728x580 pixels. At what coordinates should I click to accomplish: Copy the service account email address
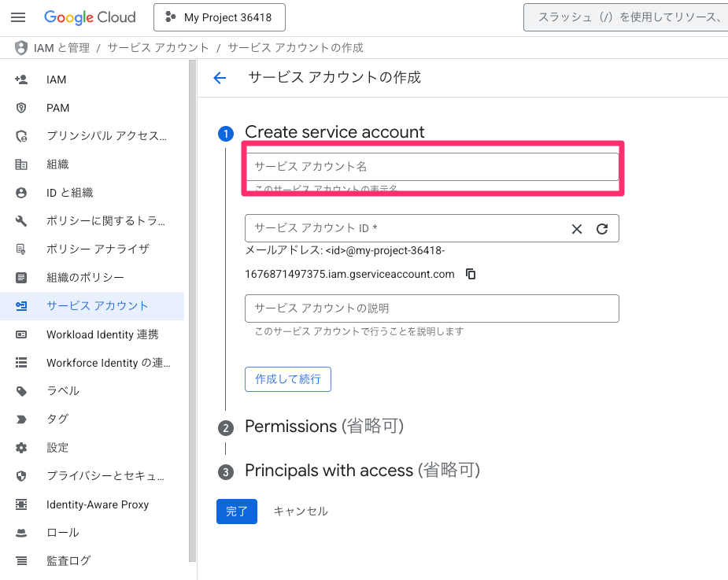point(471,274)
